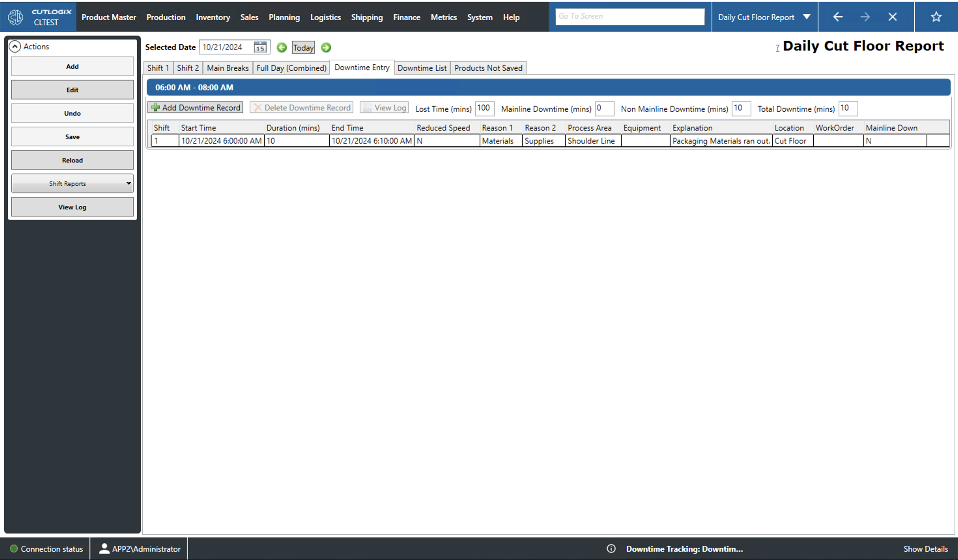
Task: Select Add Downtime Record
Action: (195, 107)
